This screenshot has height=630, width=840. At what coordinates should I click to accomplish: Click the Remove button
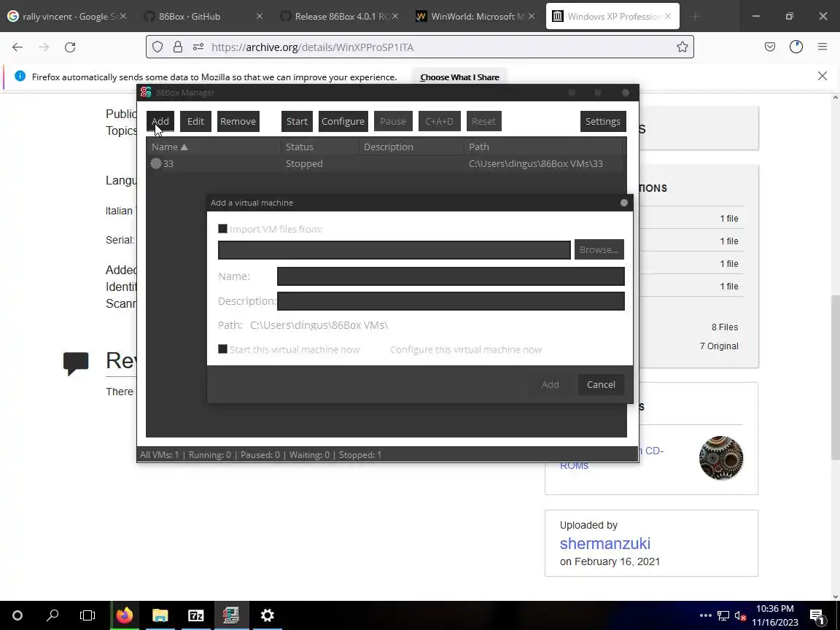(238, 121)
